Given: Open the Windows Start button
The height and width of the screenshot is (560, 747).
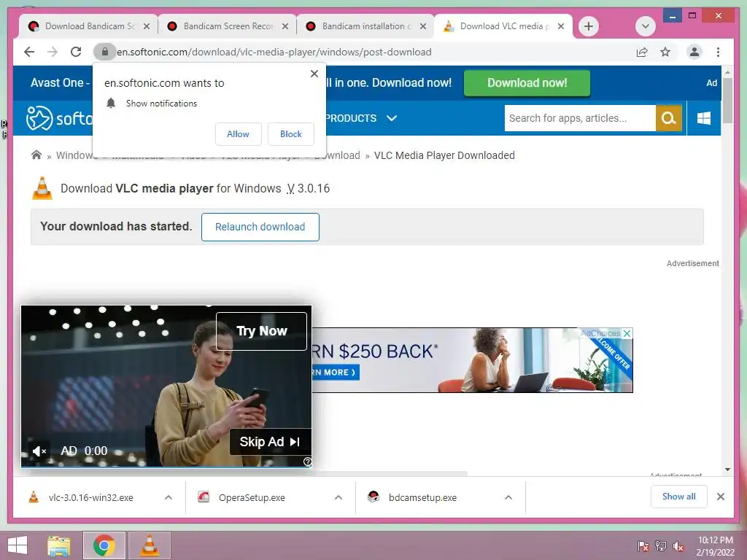Looking at the screenshot, I should tap(18, 545).
